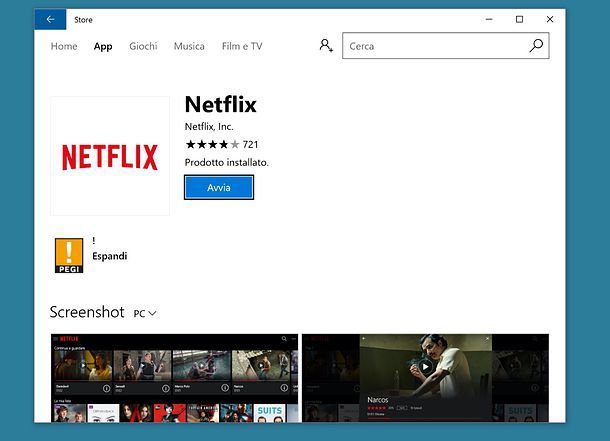Switch to the Giochi tab
Screen dimensions: 610x441
click(x=143, y=46)
